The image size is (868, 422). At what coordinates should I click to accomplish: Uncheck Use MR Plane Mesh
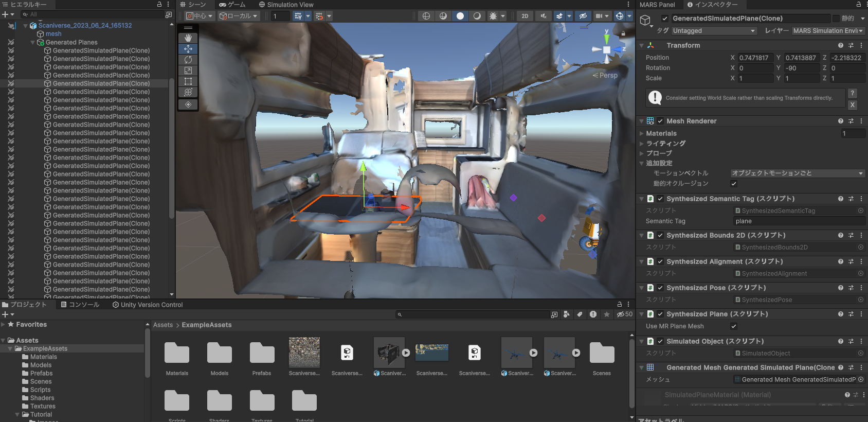[734, 326]
